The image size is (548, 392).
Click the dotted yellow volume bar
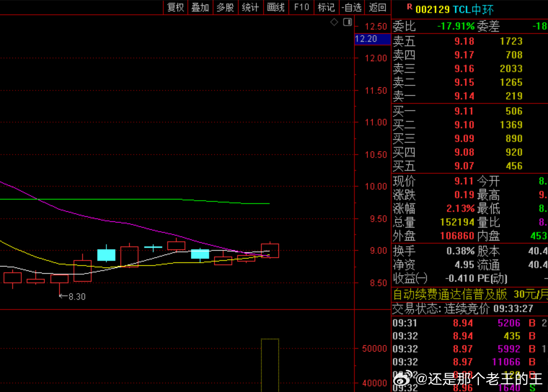point(270,365)
